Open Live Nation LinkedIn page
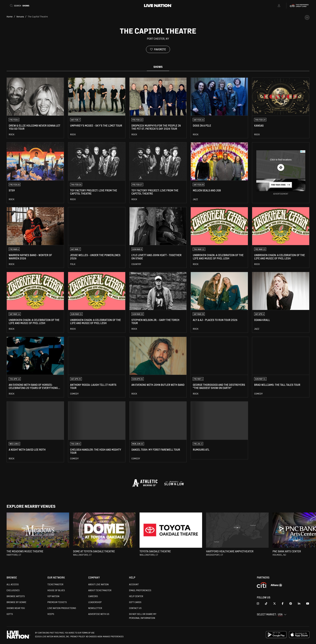The image size is (316, 644). 299,604
